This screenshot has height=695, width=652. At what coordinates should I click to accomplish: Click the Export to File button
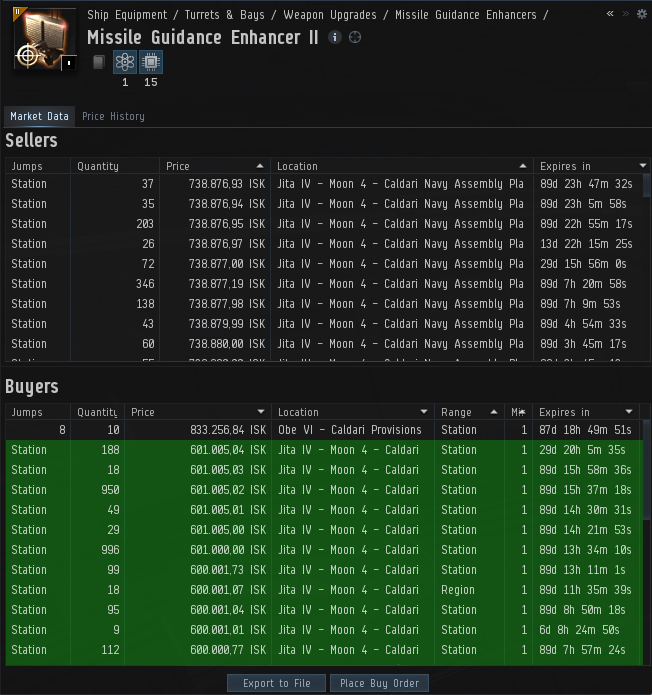pyautogui.click(x=277, y=683)
